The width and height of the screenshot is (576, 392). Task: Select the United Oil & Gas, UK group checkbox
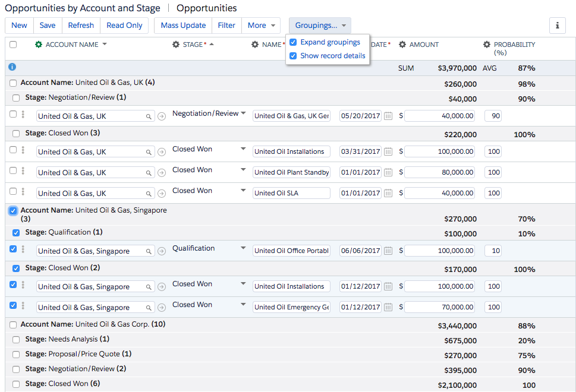13,83
